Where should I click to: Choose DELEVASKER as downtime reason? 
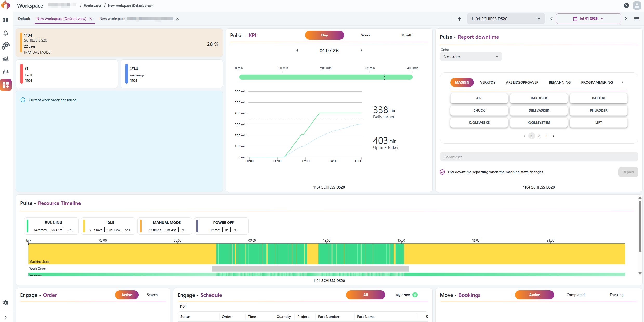[x=539, y=110]
